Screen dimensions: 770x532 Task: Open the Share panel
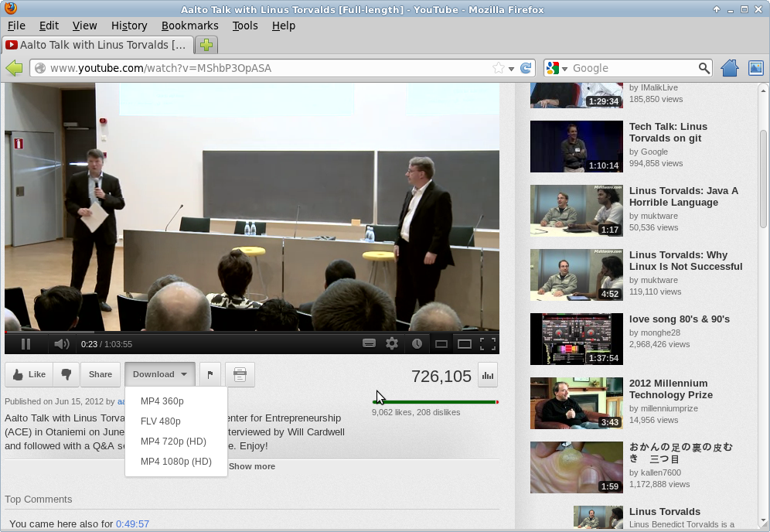point(101,374)
